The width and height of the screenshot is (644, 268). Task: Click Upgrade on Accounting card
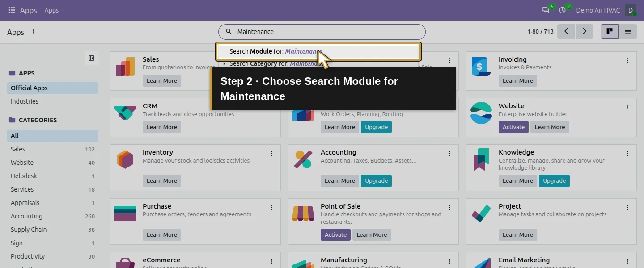pyautogui.click(x=376, y=181)
